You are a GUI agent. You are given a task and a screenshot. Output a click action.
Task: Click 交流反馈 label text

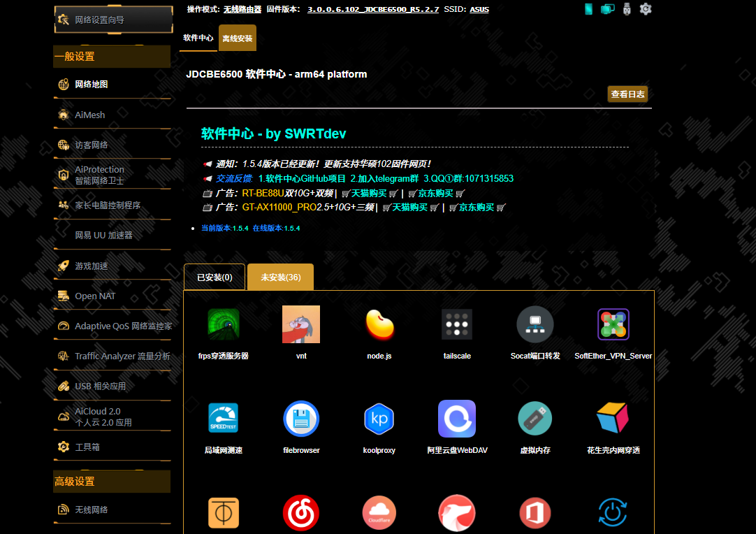[x=234, y=178]
